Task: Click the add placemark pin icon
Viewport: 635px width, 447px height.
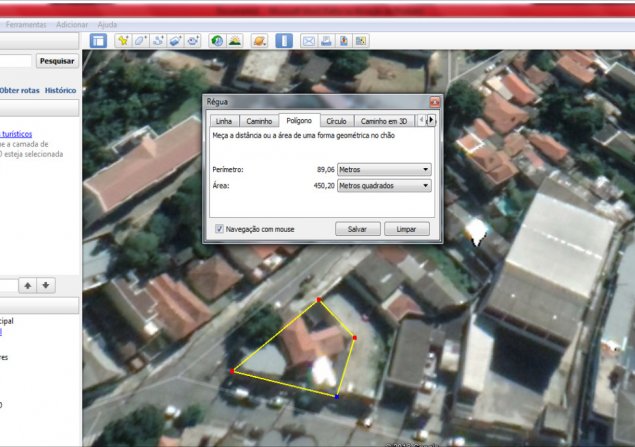Action: pos(123,41)
